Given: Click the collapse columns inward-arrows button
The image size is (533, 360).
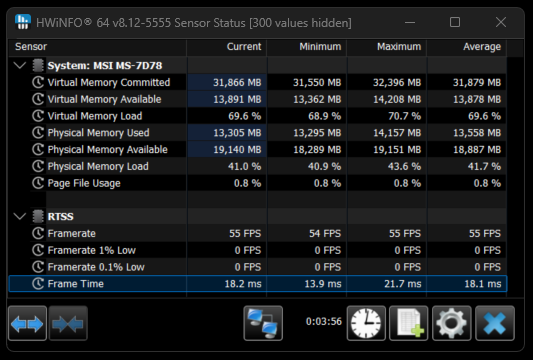Looking at the screenshot, I should click(x=68, y=323).
